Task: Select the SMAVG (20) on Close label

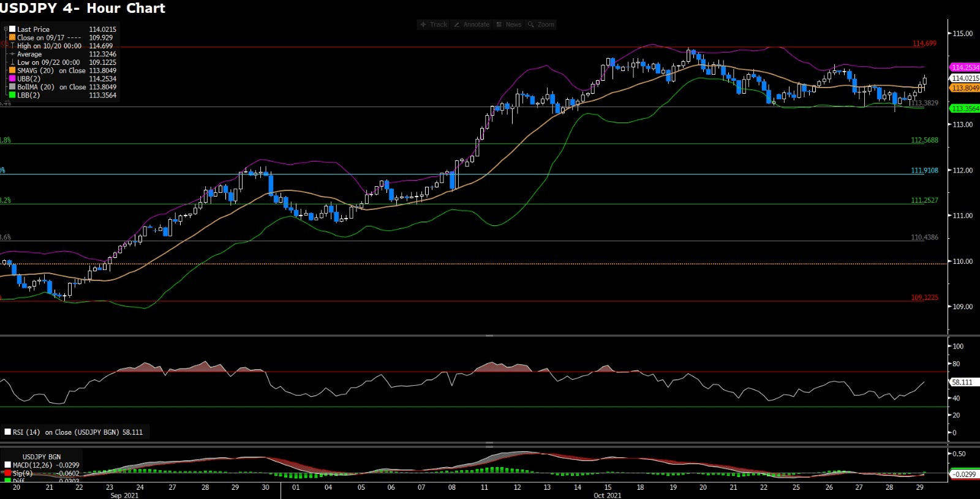Action: (x=51, y=70)
